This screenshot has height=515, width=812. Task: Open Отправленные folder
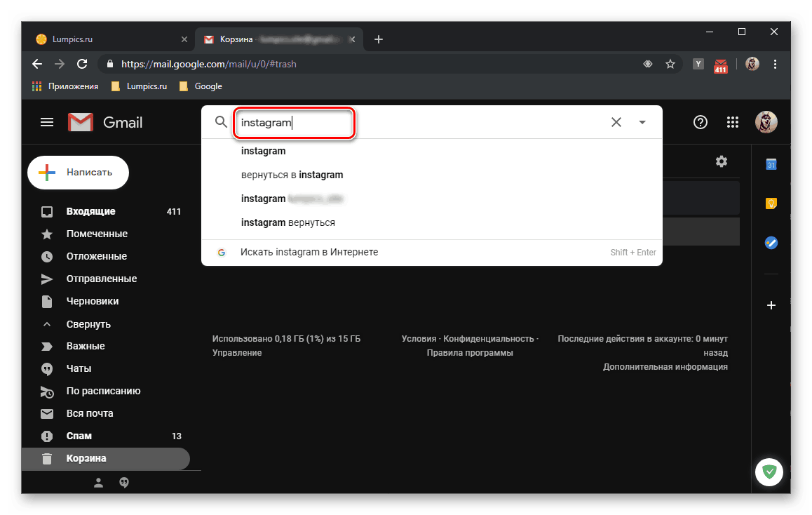pos(106,279)
